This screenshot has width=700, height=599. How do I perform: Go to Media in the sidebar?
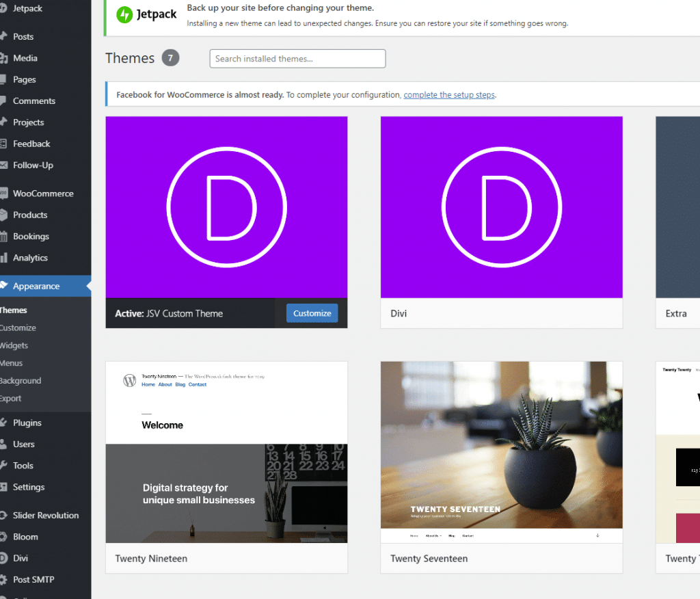25,58
